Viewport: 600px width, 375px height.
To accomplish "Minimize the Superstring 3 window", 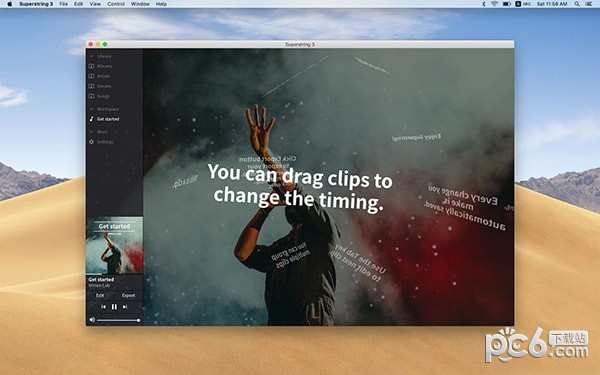I will 98,44.
